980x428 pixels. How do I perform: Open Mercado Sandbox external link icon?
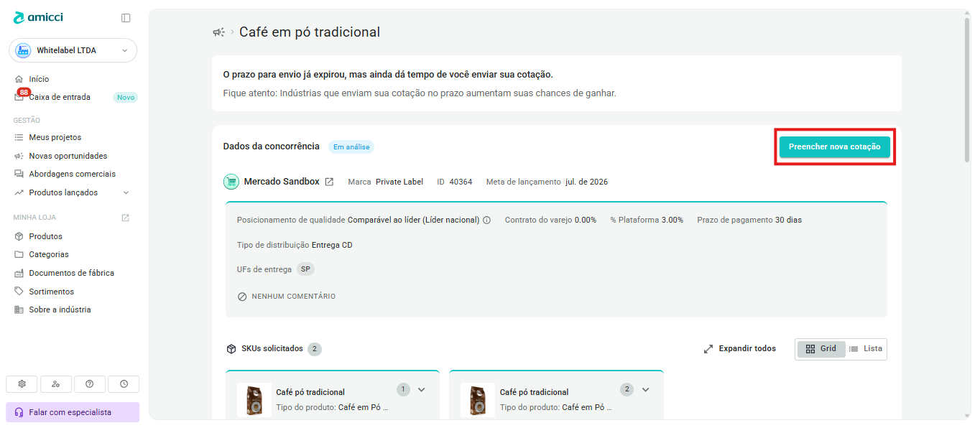click(329, 182)
